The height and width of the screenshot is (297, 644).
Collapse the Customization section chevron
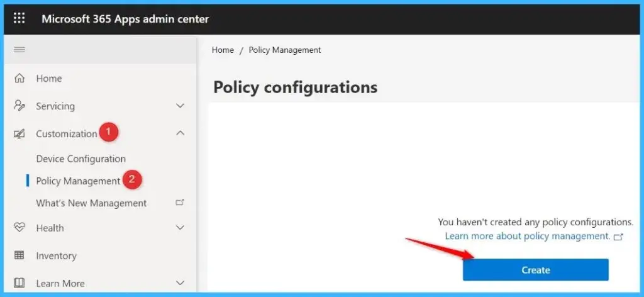click(180, 133)
